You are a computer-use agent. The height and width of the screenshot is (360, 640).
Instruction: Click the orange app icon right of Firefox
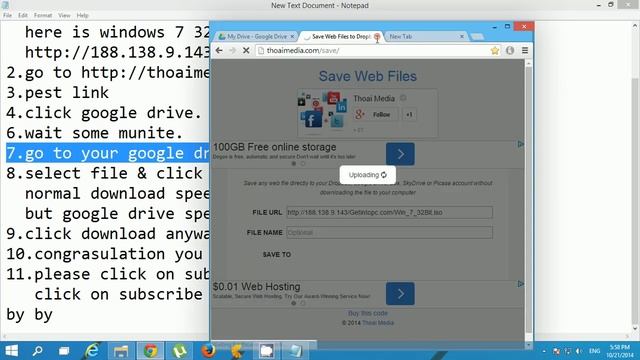(x=238, y=351)
